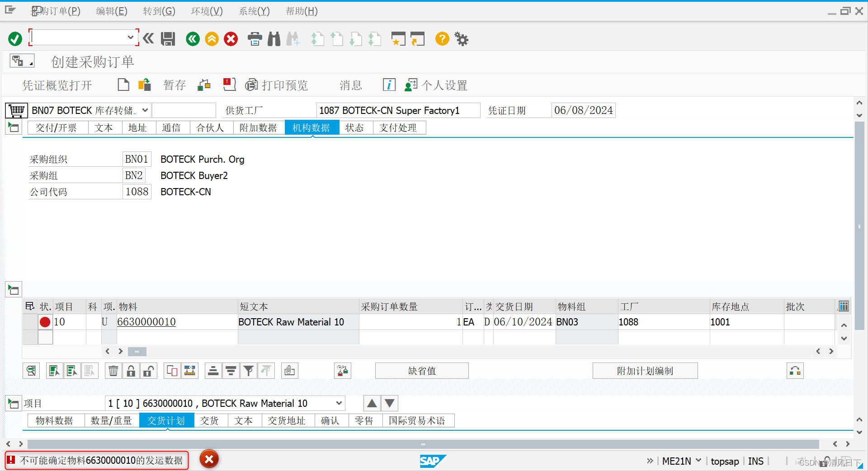This screenshot has height=471, width=868.
Task: Apply filter using the funnel icon
Action: click(x=249, y=371)
